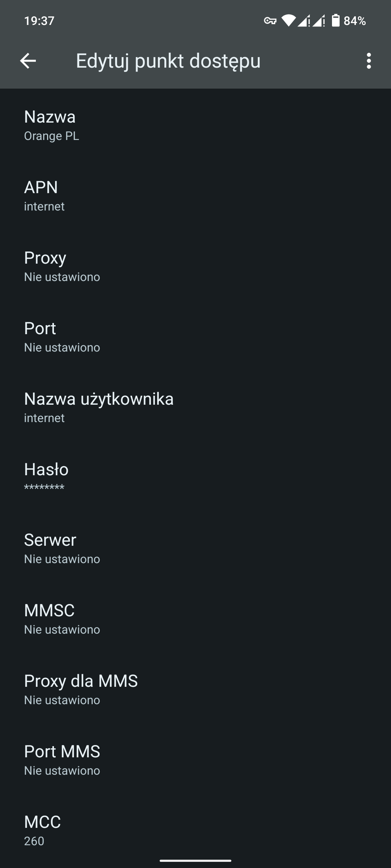Edit the Port setting
This screenshot has height=868, width=391.
[x=195, y=336]
